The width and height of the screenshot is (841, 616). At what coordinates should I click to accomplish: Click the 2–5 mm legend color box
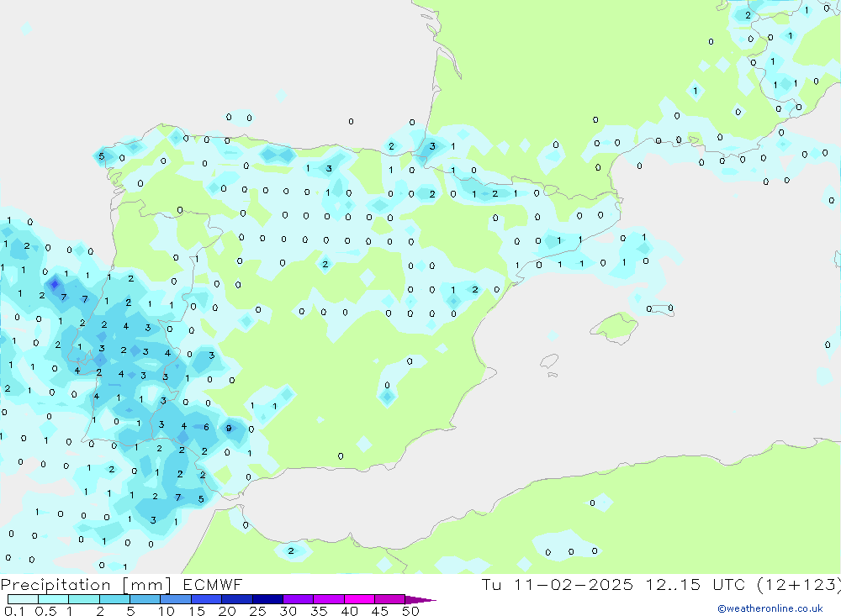coord(114,599)
